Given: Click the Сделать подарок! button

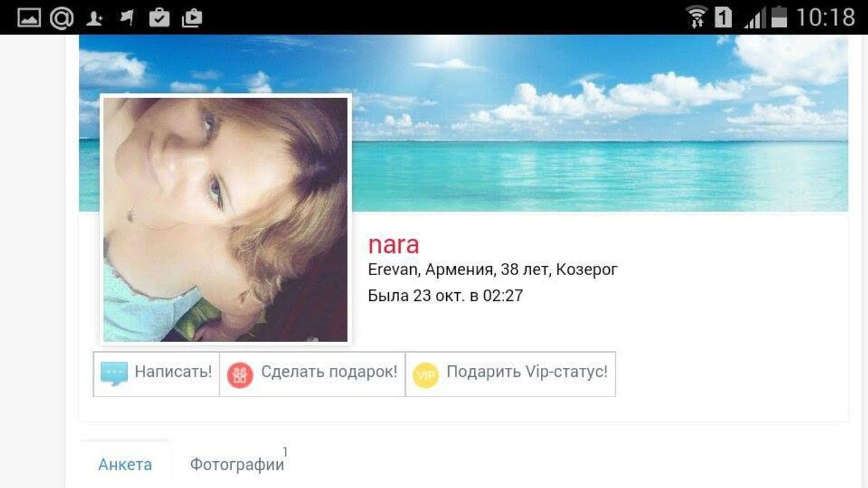Looking at the screenshot, I should click(313, 374).
